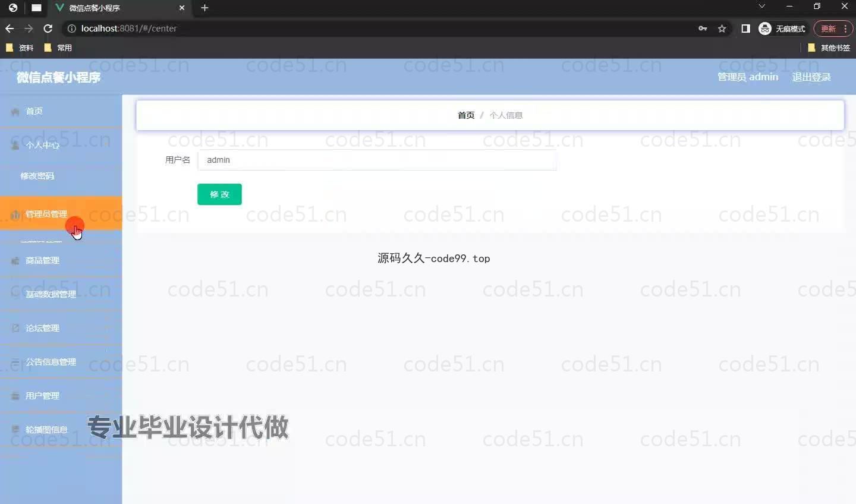
Task: Click the icon beside 公告信息管理
Action: [15, 362]
